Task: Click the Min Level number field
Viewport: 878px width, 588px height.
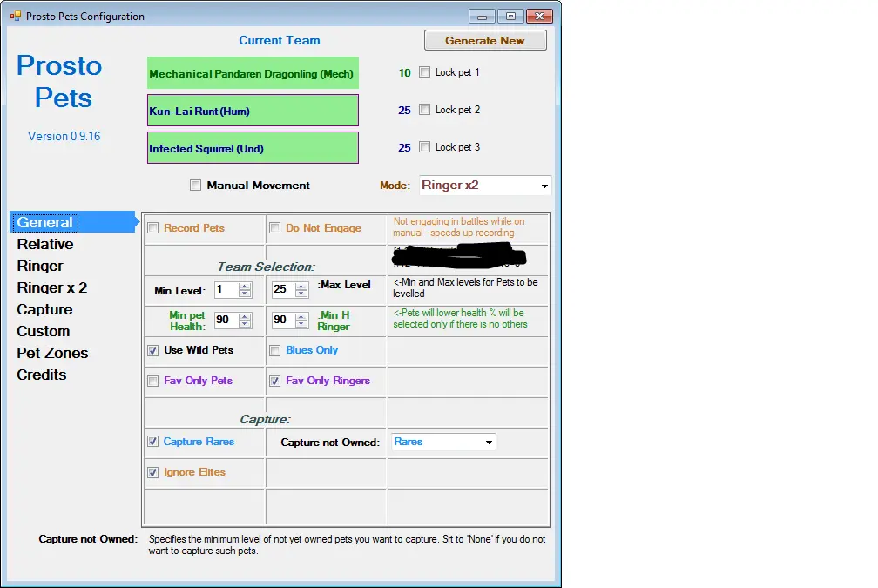Action: point(226,290)
